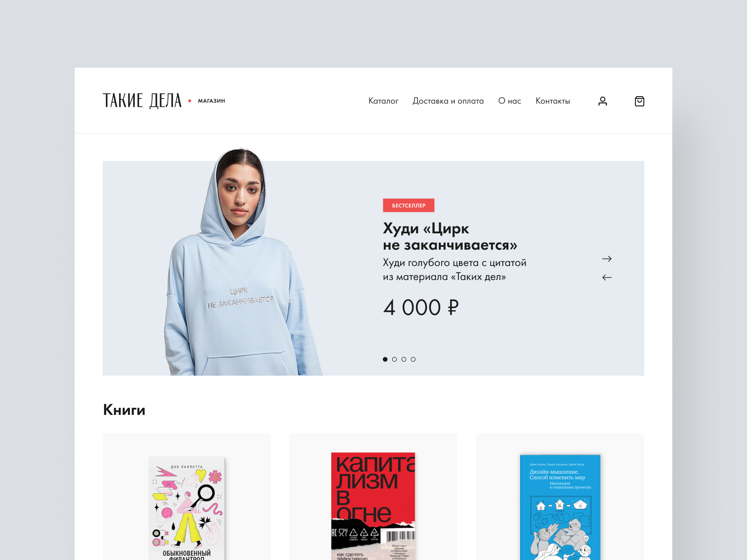747x560 pixels.
Task: Open the Дизайн-мышление blue book cover
Action: [x=560, y=507]
